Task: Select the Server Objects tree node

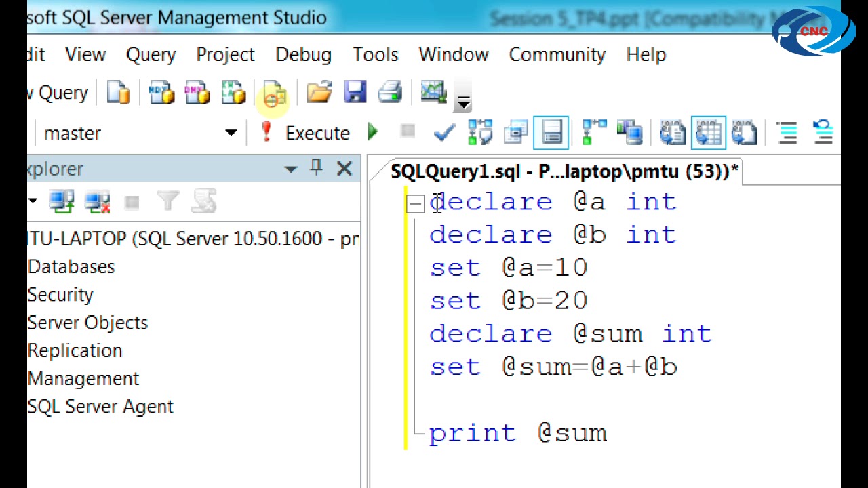Action: (87, 323)
